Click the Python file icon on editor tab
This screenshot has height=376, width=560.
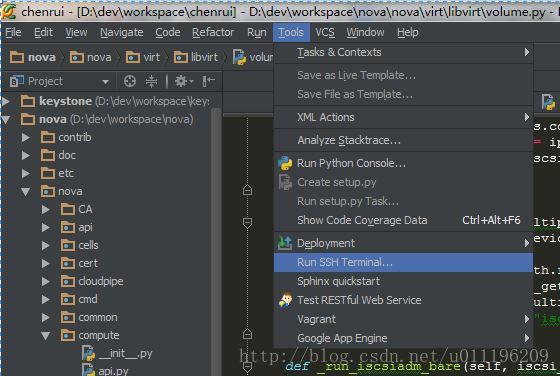coord(548,102)
